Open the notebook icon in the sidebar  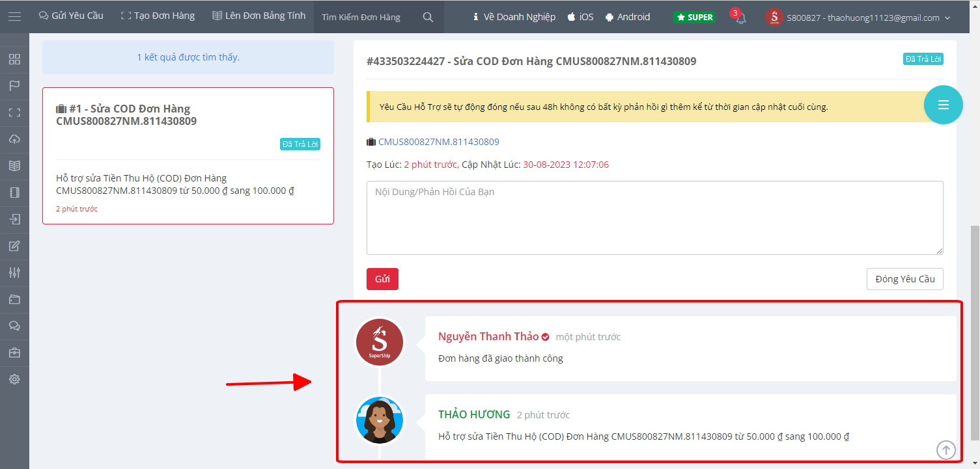[x=14, y=193]
